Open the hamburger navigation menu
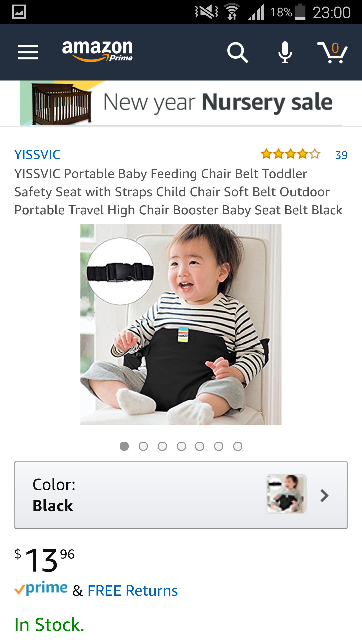Image resolution: width=362 pixels, height=644 pixels. (x=28, y=52)
